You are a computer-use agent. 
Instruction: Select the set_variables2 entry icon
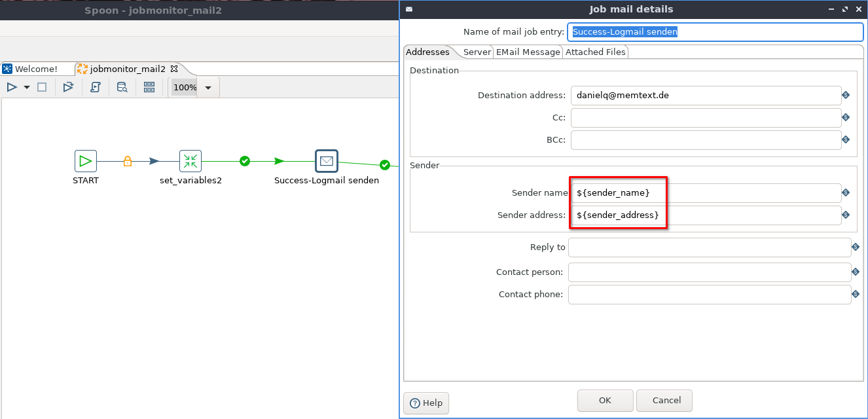point(190,161)
